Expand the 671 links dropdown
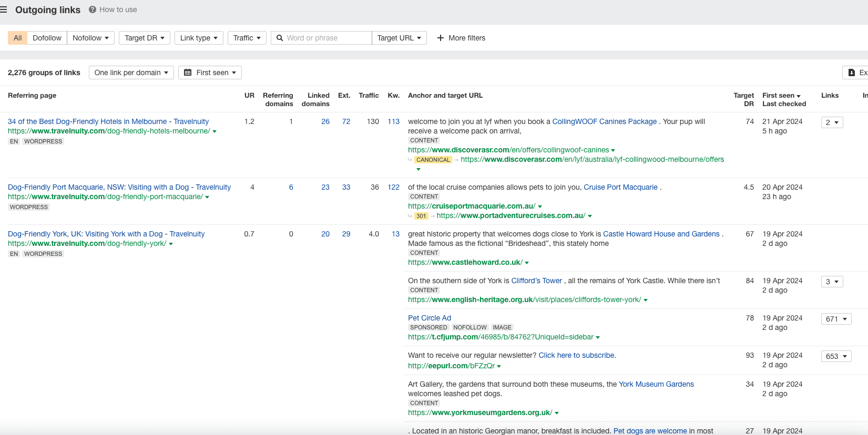Image resolution: width=868 pixels, height=435 pixels. [x=836, y=319]
